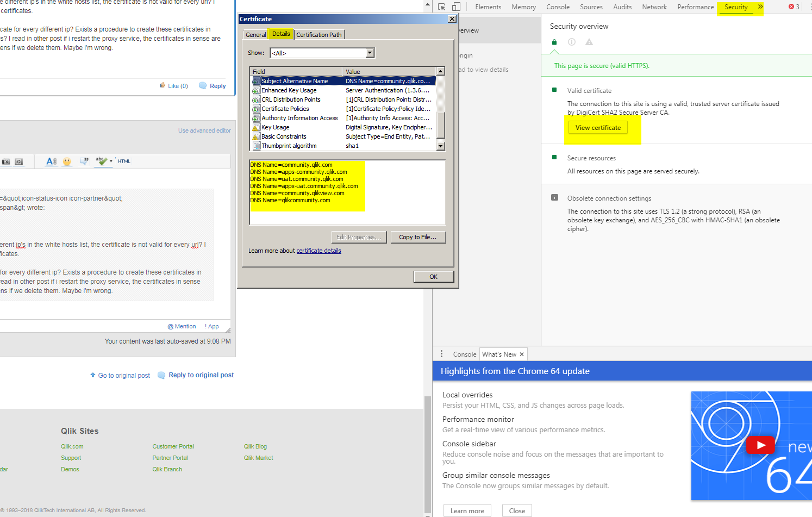Select the Console tab in the drawer
The height and width of the screenshot is (517, 812).
click(465, 354)
